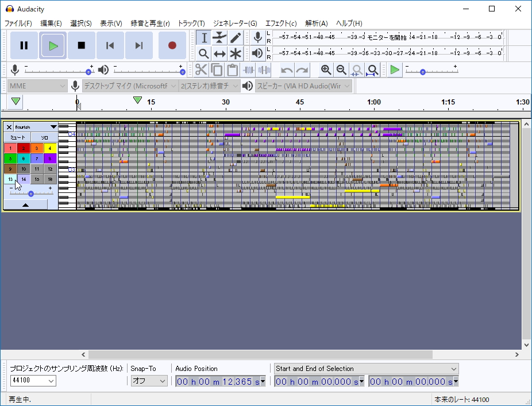Skip to start of the project
The image size is (532, 406).
pos(110,45)
